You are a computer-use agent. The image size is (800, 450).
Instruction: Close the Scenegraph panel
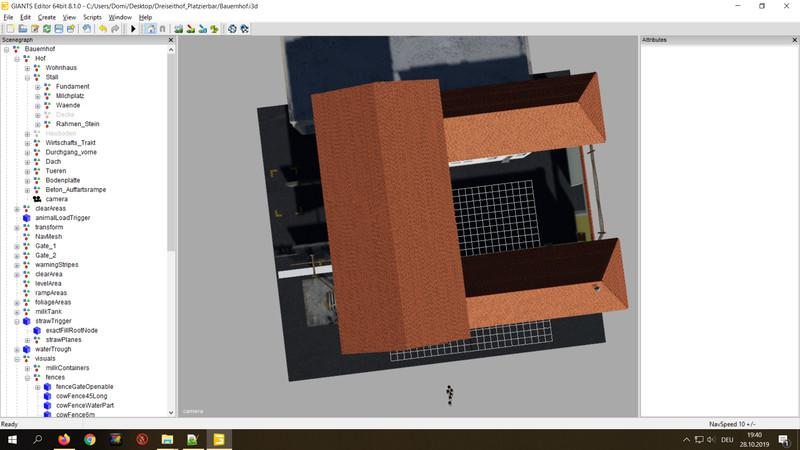tap(169, 40)
